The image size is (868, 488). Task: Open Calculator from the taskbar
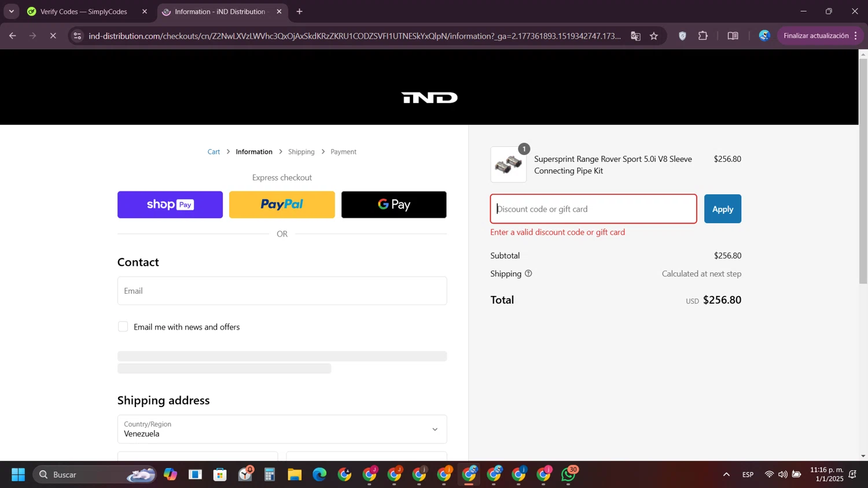(x=270, y=475)
